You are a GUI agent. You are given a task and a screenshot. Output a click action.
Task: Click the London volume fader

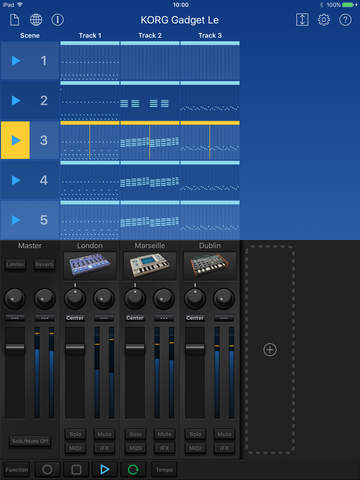pos(75,347)
